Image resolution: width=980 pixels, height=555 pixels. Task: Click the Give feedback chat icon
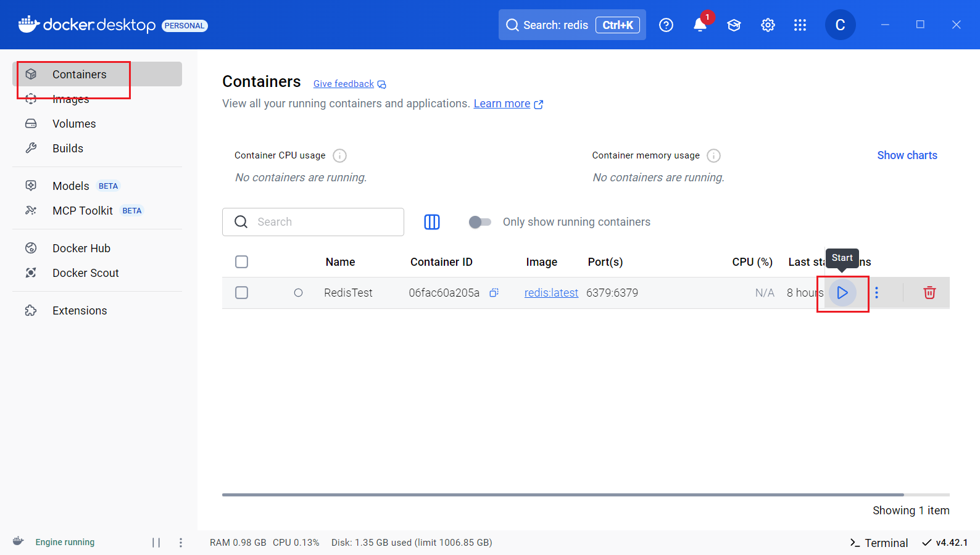point(382,84)
